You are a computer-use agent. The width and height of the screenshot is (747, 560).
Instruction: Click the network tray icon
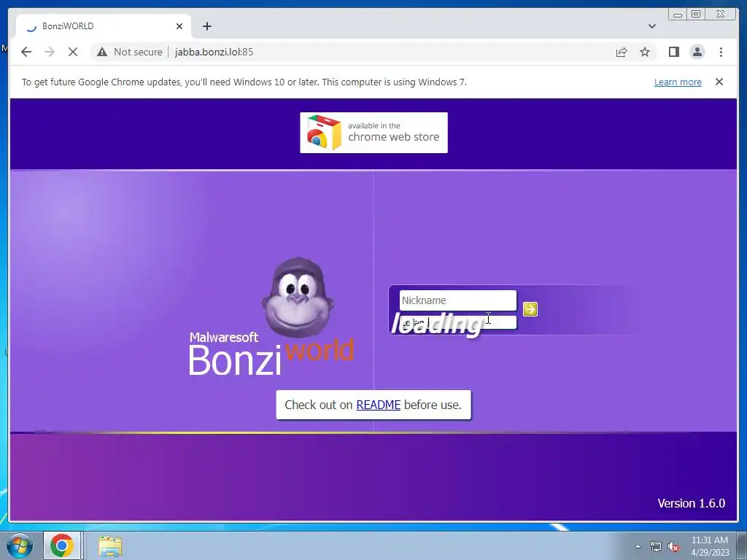[656, 546]
